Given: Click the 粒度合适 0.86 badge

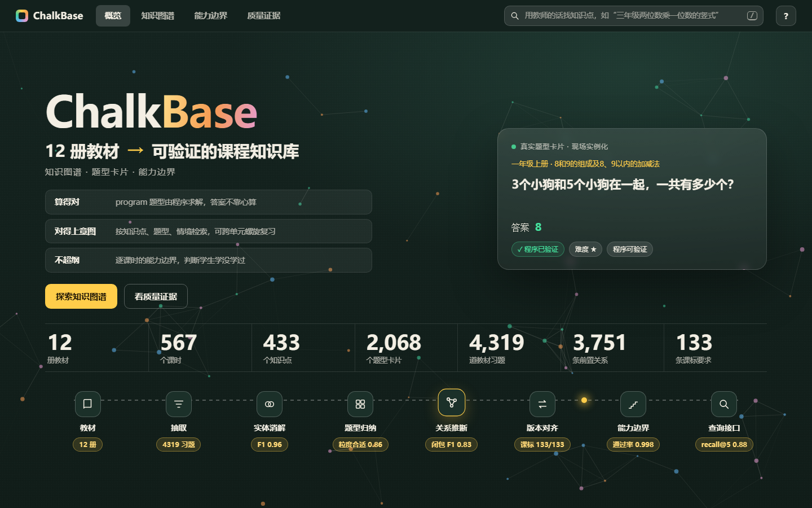Looking at the screenshot, I should point(360,445).
